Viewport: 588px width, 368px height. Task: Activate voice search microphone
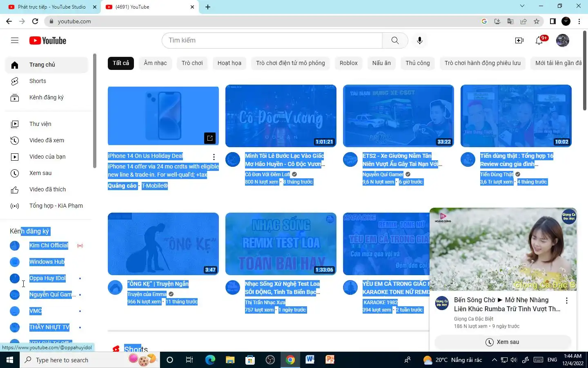419,40
